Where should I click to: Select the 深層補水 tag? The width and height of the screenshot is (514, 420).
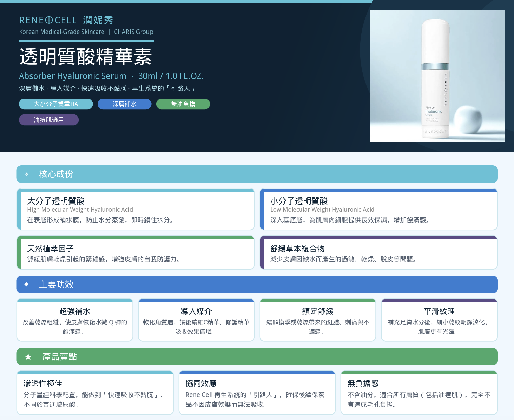click(x=124, y=104)
